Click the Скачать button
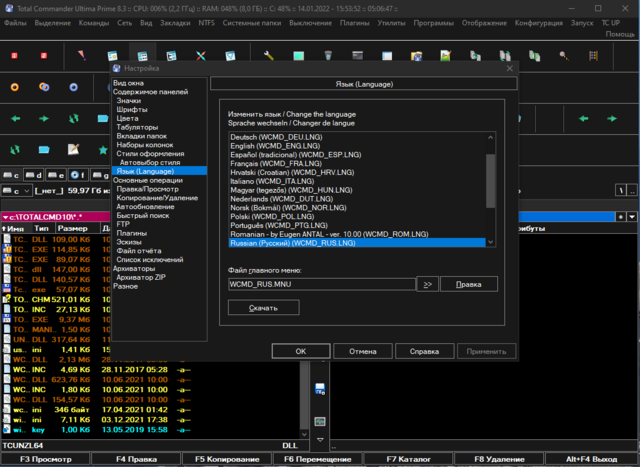This screenshot has height=467, width=640. click(263, 308)
